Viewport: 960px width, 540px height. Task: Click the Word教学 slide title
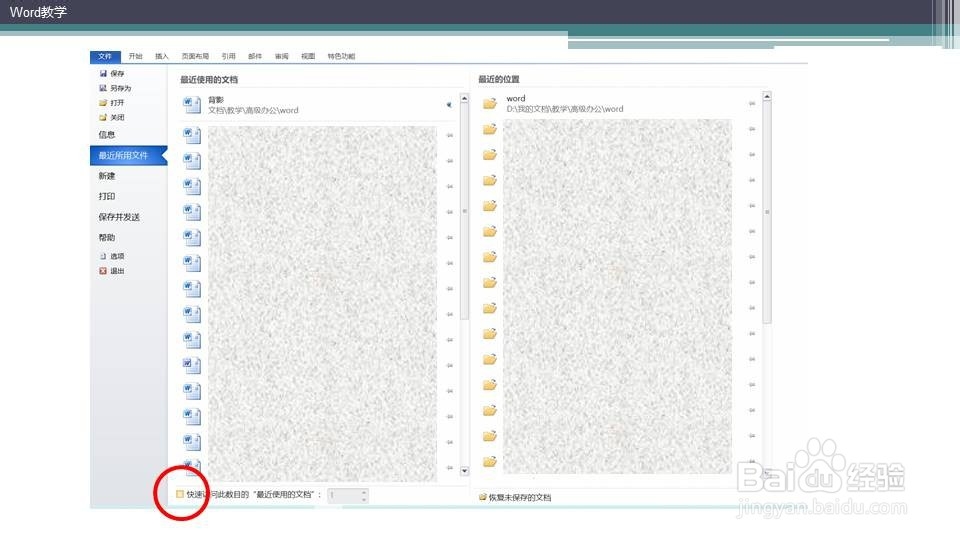(x=38, y=12)
